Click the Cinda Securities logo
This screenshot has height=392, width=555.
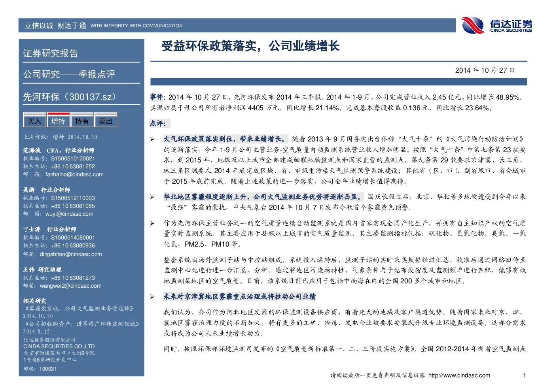click(x=496, y=26)
